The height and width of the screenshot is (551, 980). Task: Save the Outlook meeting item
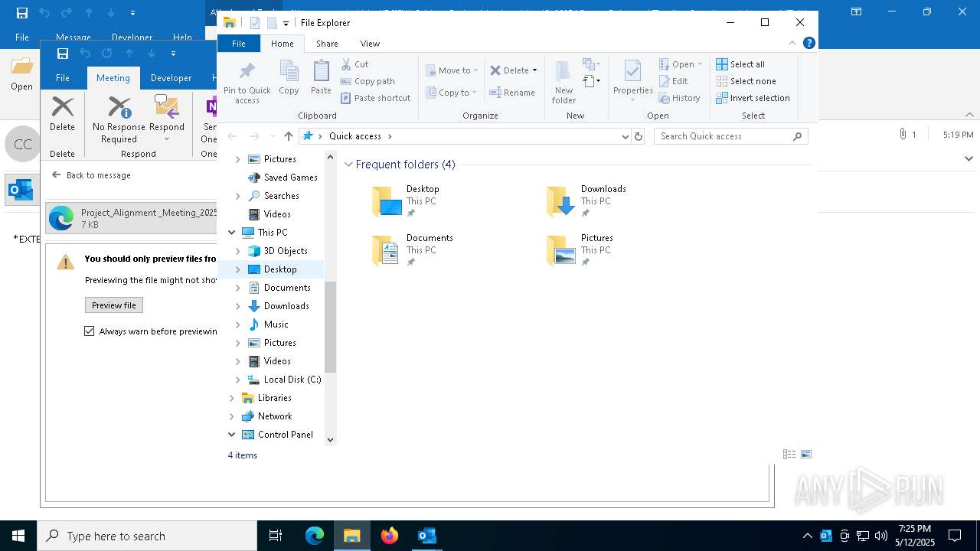pos(63,54)
